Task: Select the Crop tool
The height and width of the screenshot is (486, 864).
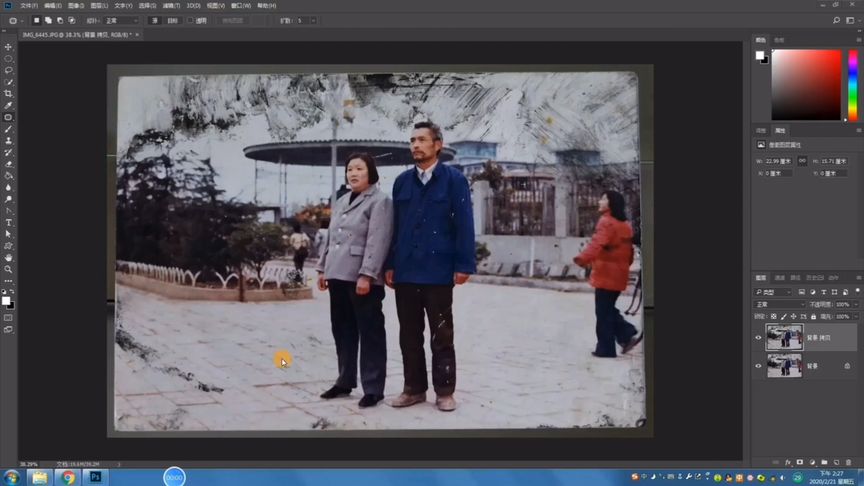Action: pyautogui.click(x=8, y=94)
